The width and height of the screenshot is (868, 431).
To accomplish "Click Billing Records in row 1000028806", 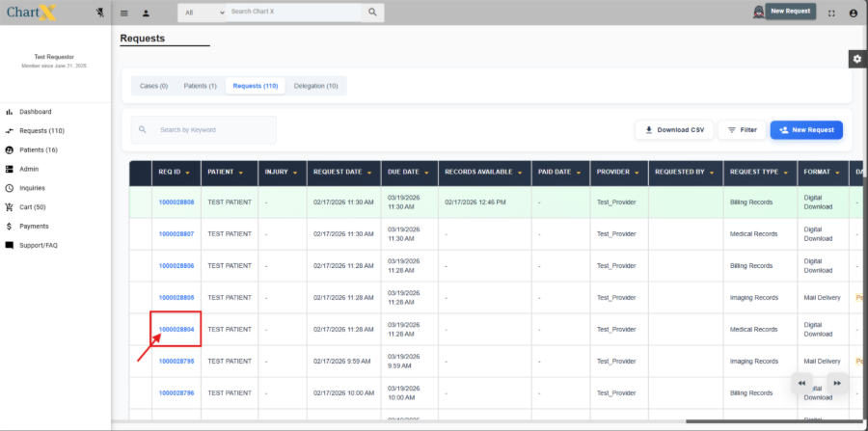I will pos(751,266).
